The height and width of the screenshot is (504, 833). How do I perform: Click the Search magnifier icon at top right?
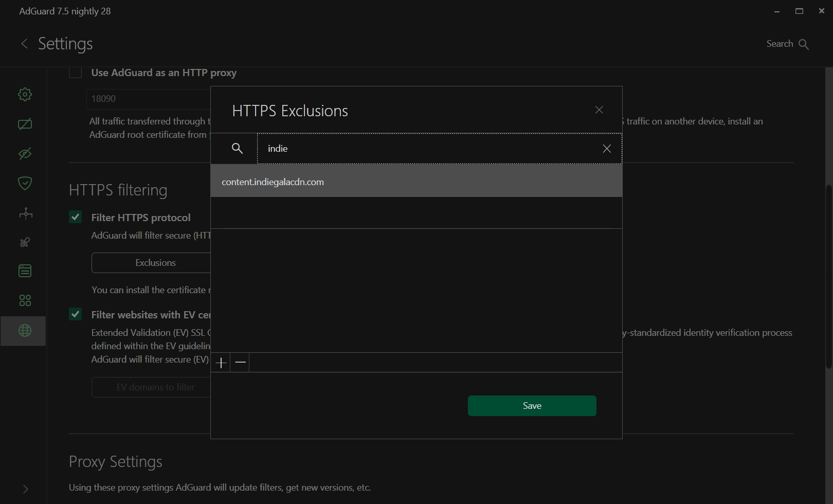coord(804,44)
